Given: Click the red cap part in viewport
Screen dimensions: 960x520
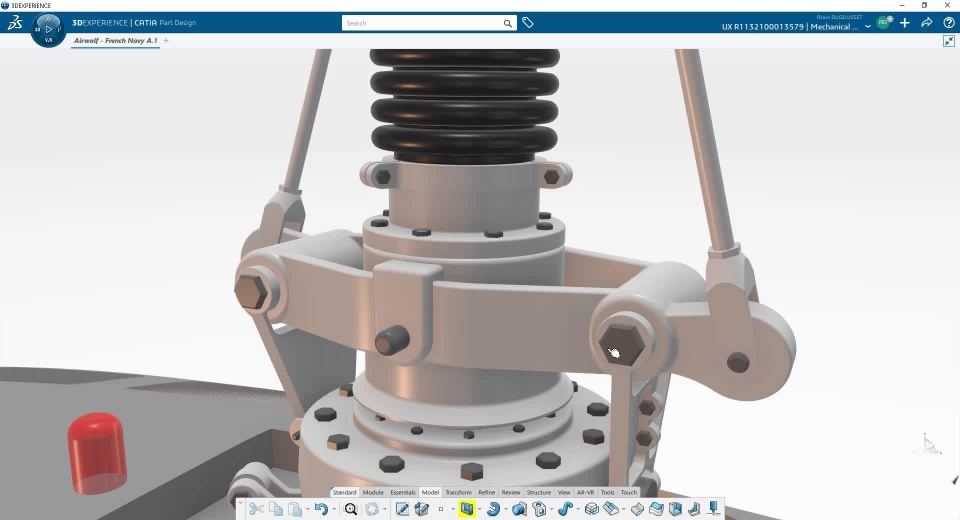Looking at the screenshot, I should pos(97,453).
